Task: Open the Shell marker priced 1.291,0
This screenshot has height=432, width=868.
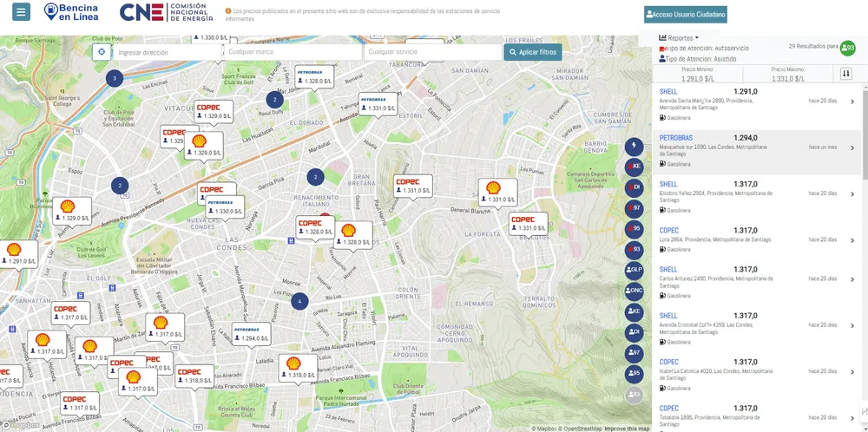Action: [14, 253]
